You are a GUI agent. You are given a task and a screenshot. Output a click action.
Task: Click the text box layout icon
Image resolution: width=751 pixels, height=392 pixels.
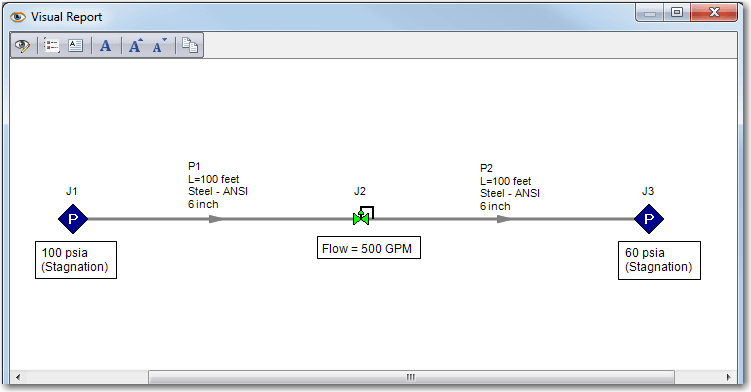click(x=75, y=46)
